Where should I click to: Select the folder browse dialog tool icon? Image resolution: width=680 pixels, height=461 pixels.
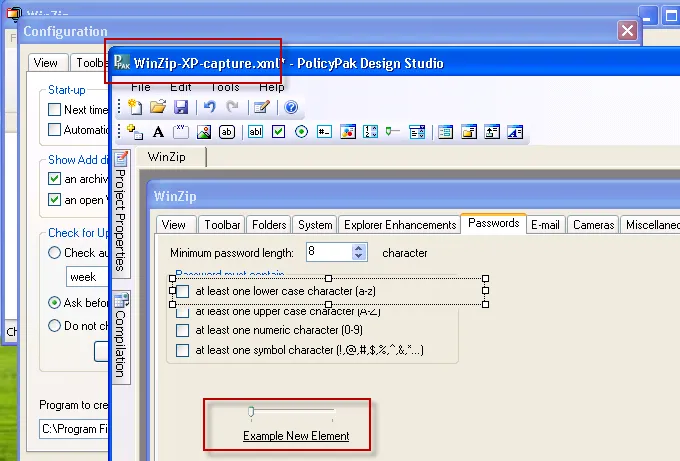tap(469, 132)
